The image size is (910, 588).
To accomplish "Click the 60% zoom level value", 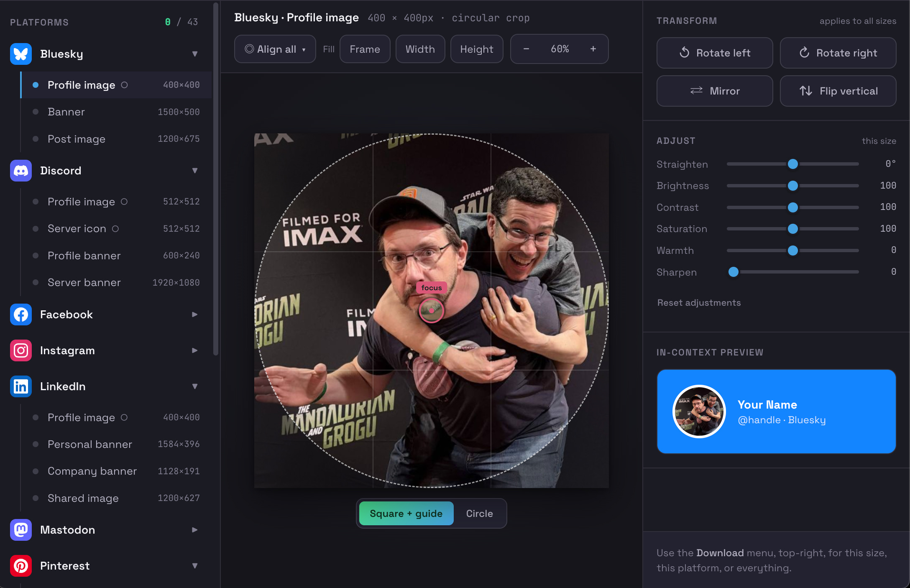I will [x=560, y=49].
